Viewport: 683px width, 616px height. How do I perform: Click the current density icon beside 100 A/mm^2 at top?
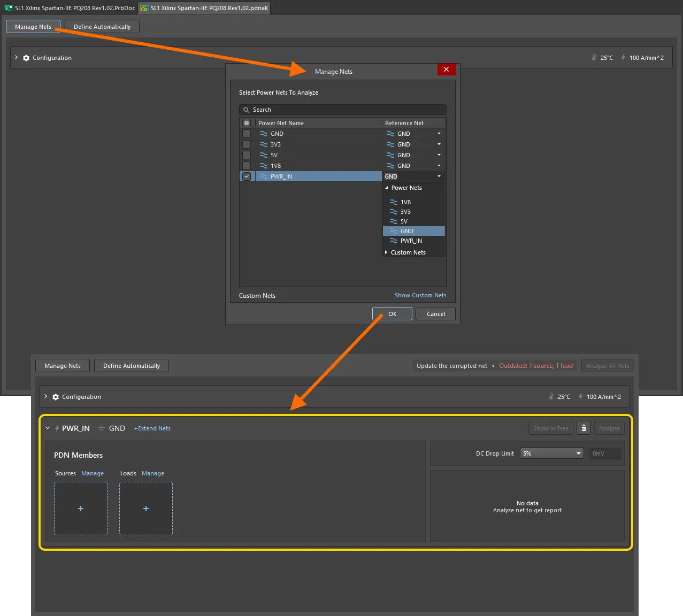point(623,58)
